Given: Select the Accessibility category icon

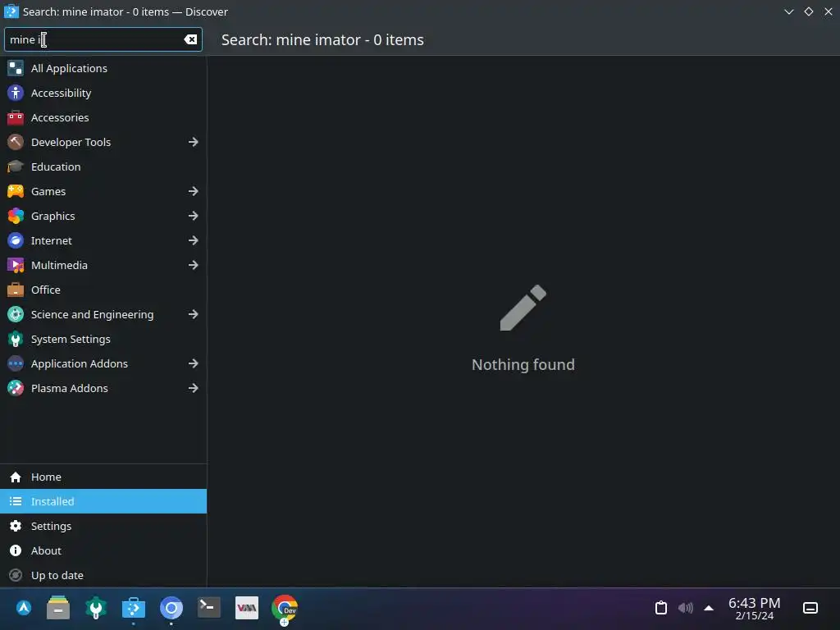Looking at the screenshot, I should [x=16, y=93].
